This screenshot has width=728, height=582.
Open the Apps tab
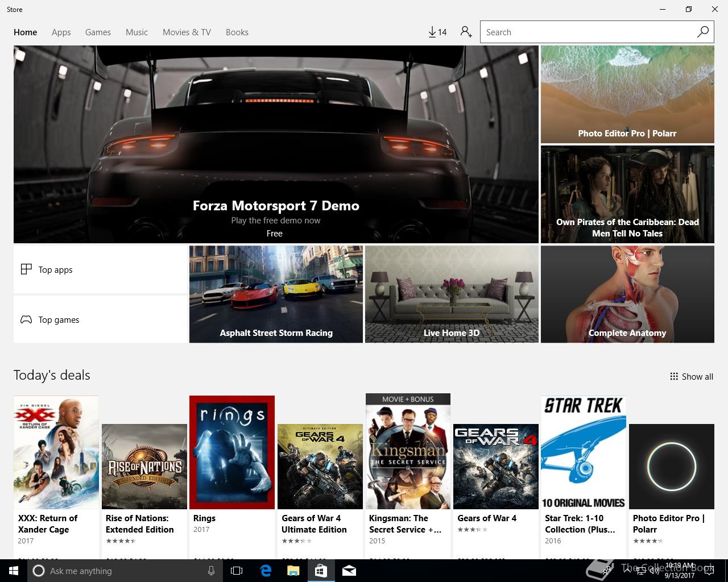[61, 32]
